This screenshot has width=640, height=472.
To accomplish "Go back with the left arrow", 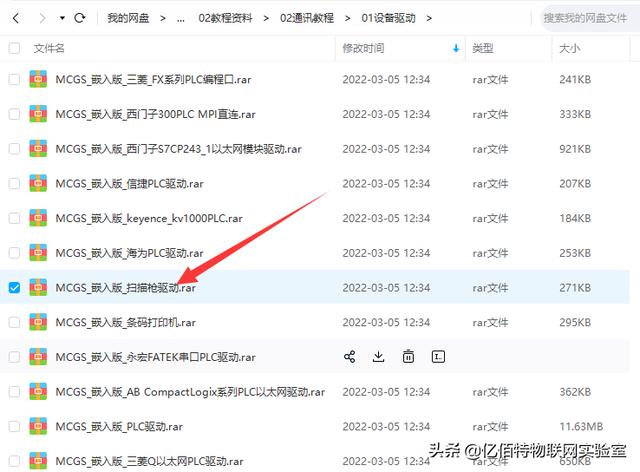I will 16,18.
